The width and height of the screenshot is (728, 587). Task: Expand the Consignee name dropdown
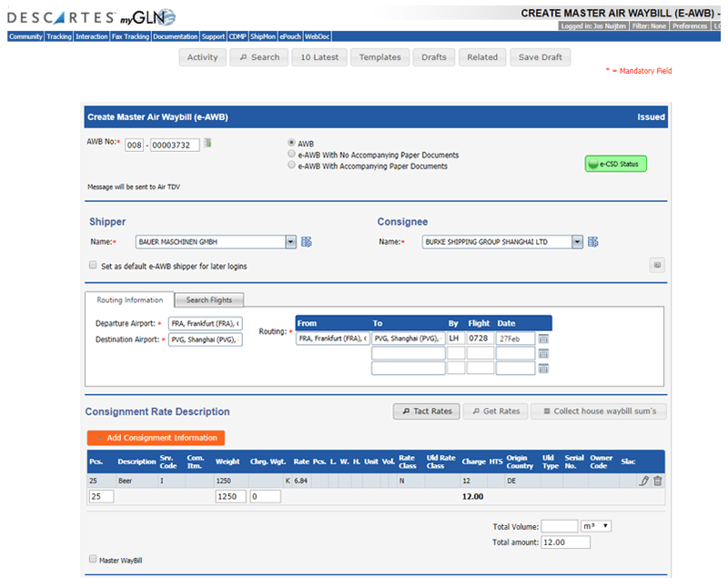click(x=578, y=242)
